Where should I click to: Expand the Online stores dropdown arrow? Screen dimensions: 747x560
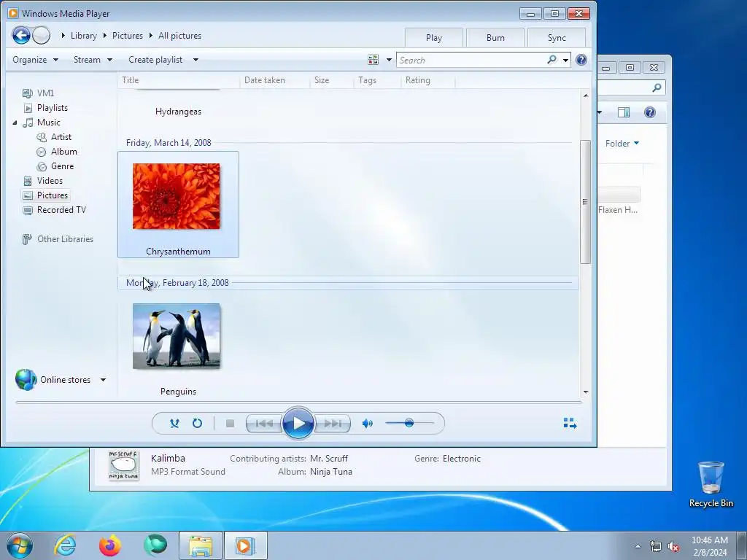pos(103,379)
